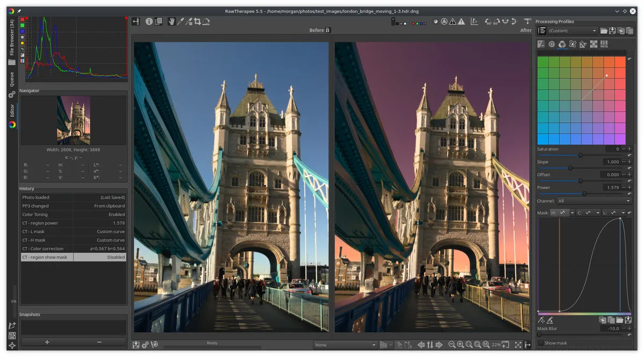The image size is (644, 357).
Task: Zoom out using magnifier minus icon
Action: pyautogui.click(x=451, y=345)
